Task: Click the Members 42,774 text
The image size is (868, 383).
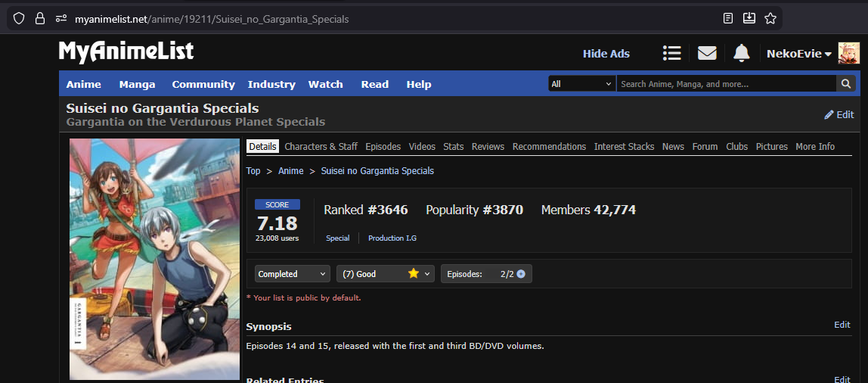Action: click(x=588, y=210)
